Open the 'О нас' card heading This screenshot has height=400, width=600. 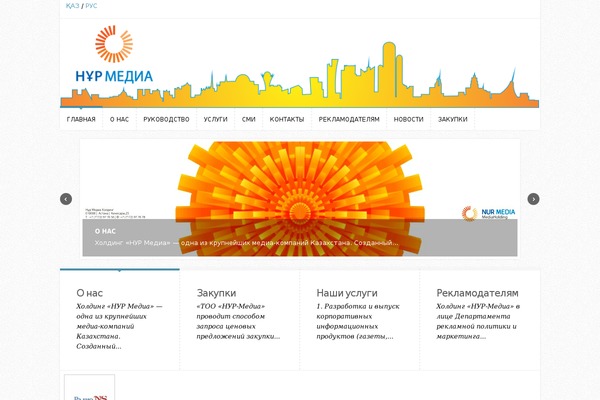tap(90, 293)
